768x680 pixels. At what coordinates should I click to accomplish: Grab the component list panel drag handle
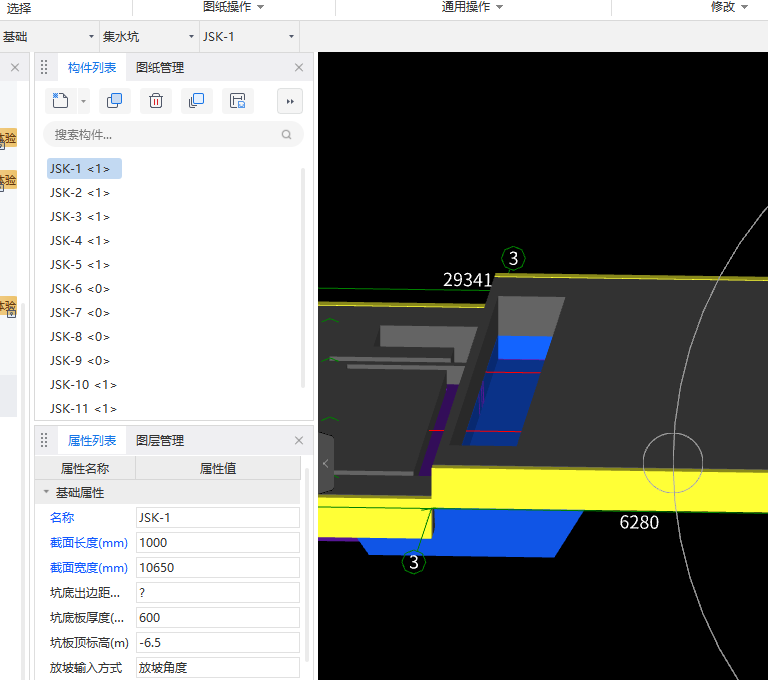[44, 68]
